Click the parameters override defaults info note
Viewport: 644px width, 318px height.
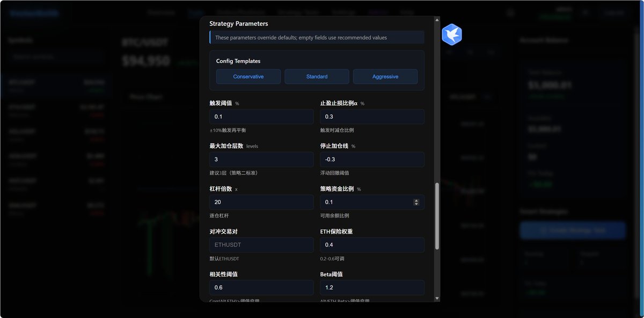[x=317, y=38]
